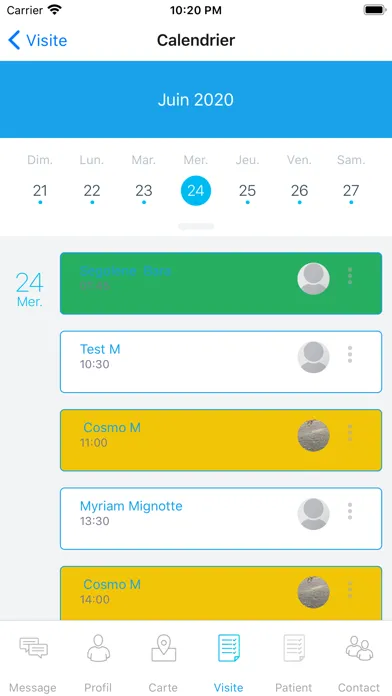Tap the Visite tab in bottom bar
This screenshot has height=696, width=392.
point(229,662)
